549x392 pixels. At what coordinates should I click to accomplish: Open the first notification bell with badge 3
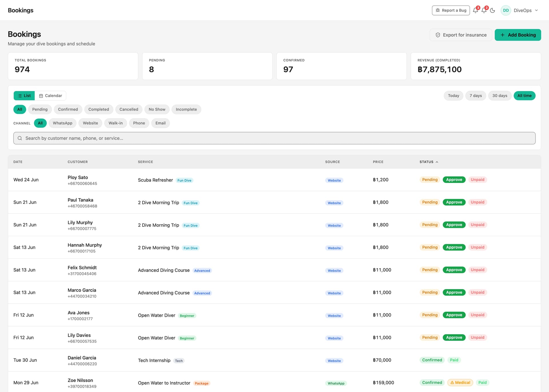(475, 11)
